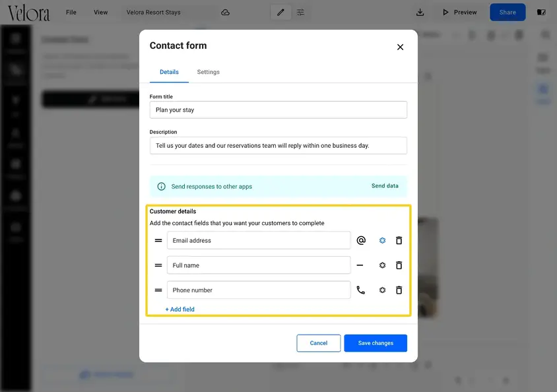Viewport: 557px width, 392px height.
Task: Toggle required asterisk for Email address
Action: click(x=382, y=240)
